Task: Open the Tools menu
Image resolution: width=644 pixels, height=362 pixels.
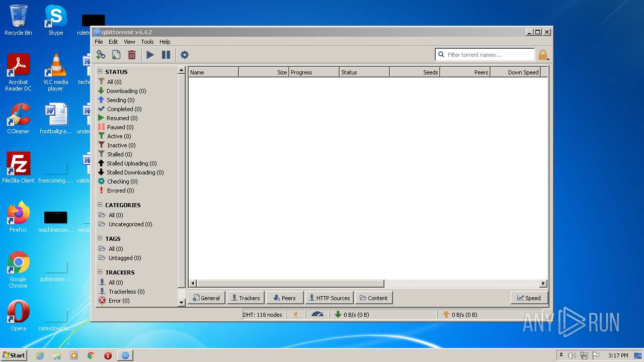Action: click(147, 42)
